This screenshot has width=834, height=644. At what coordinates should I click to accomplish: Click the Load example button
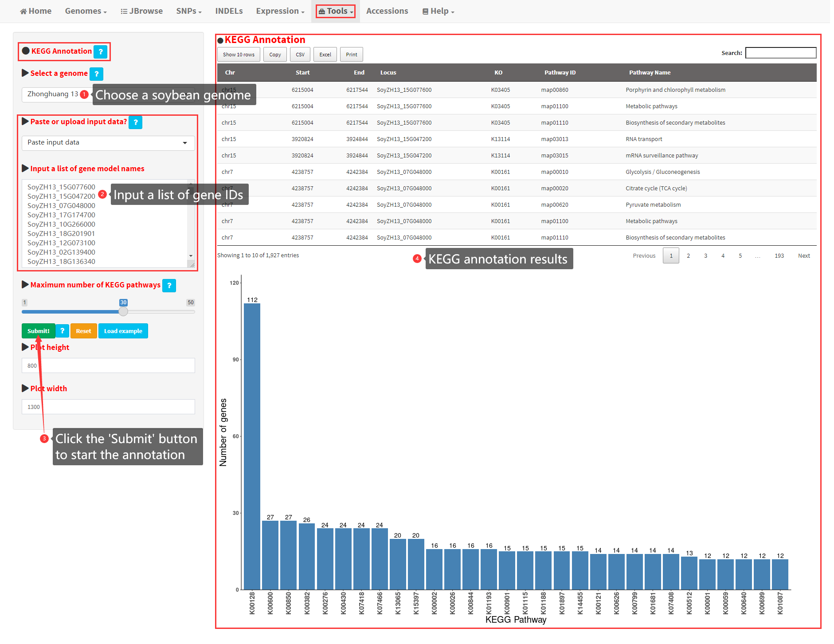123,331
